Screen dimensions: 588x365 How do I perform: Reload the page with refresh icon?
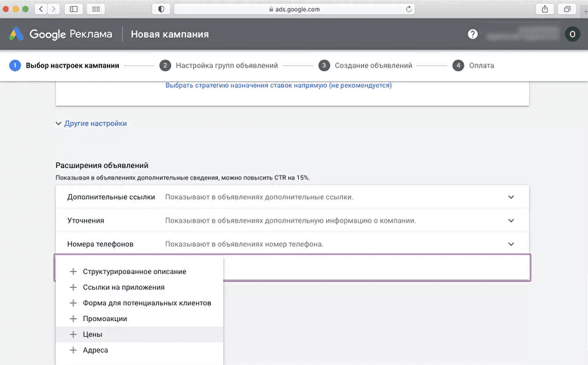tap(409, 9)
